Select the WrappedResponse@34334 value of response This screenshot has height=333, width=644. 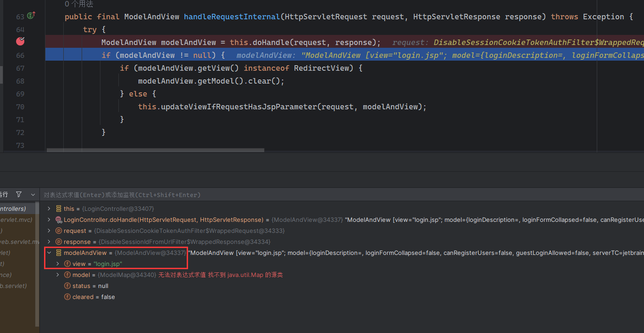[185, 242]
